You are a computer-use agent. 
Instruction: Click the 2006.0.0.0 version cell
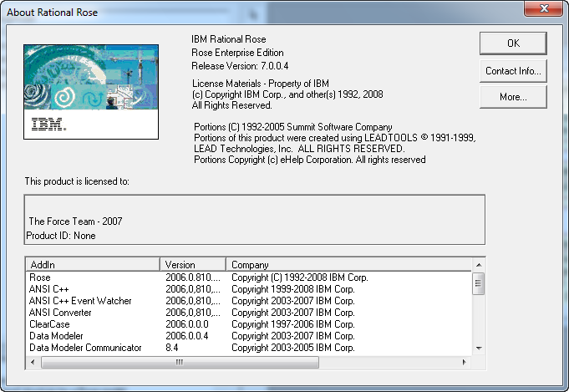click(187, 323)
